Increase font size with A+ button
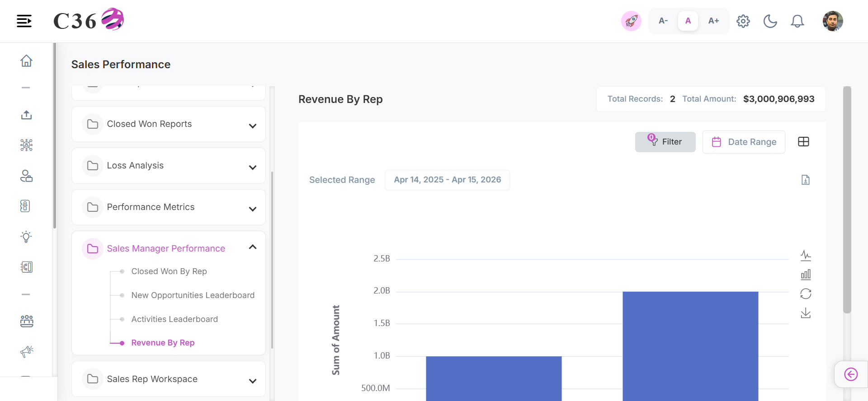 point(713,21)
